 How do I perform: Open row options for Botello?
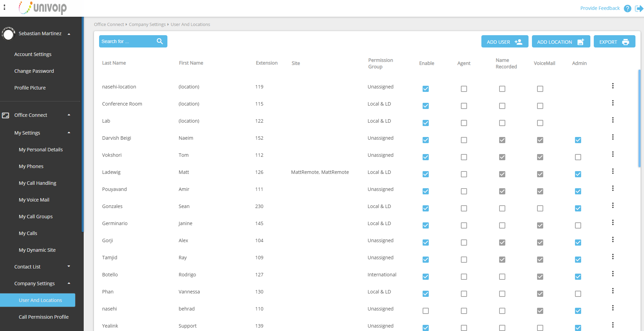pos(613,274)
